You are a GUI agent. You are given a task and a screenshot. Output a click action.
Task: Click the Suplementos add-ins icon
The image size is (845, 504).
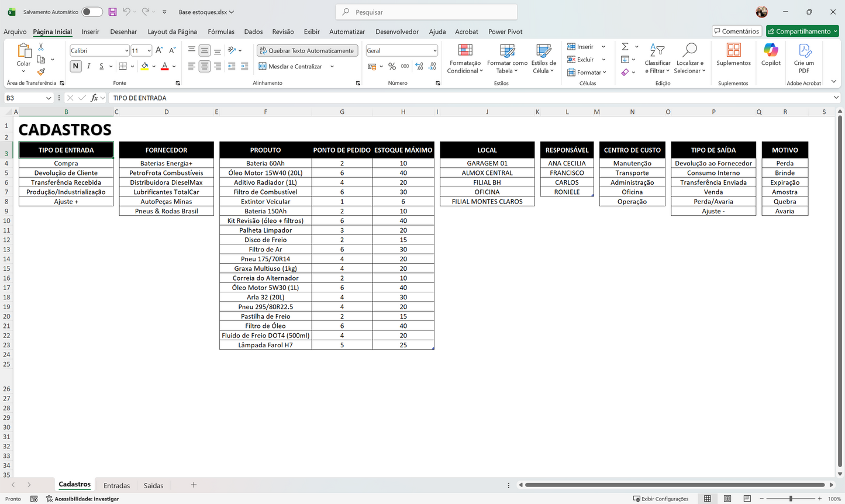(x=733, y=54)
